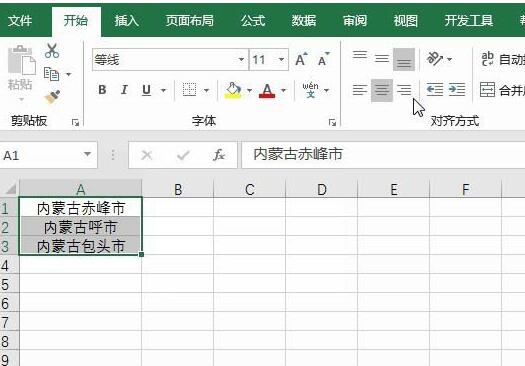Switch to the 审阅 tab
The image size is (525, 366).
[x=355, y=21]
